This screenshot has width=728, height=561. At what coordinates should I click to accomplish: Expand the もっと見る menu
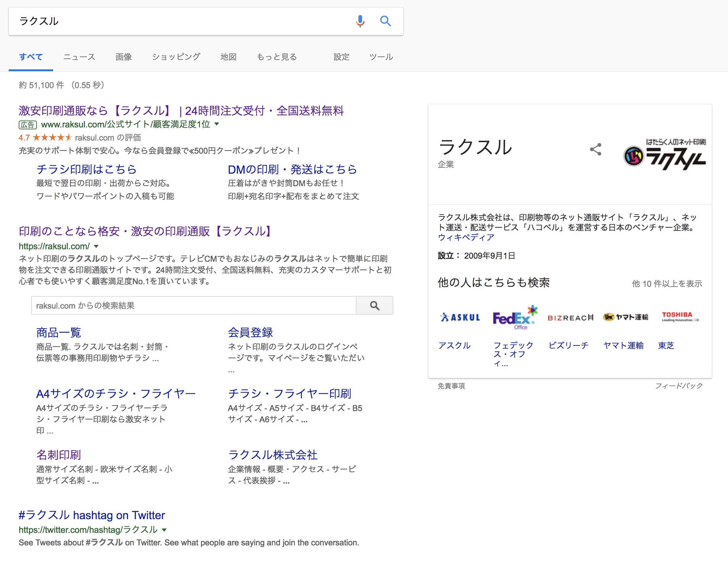pyautogui.click(x=277, y=57)
